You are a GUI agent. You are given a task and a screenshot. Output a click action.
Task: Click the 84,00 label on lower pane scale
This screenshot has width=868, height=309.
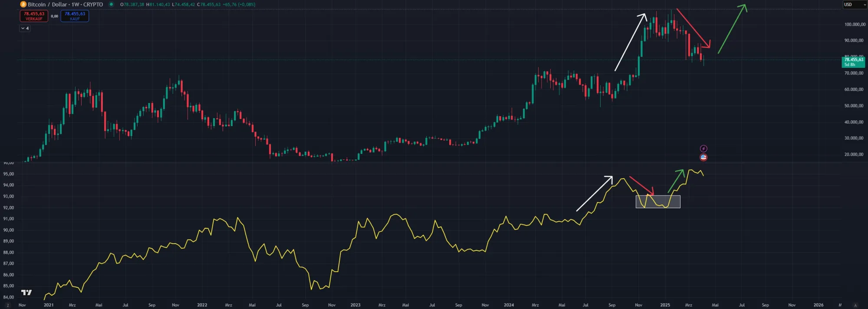pos(8,297)
